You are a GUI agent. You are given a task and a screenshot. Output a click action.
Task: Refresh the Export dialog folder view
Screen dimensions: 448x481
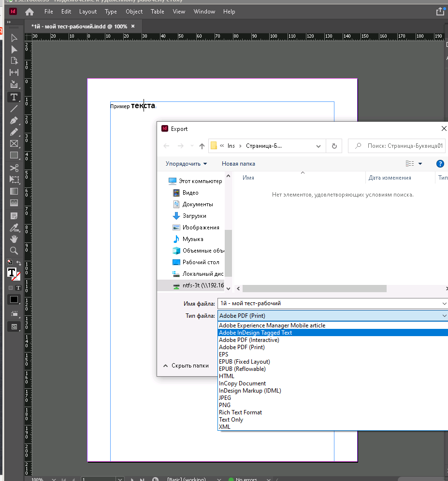coord(334,146)
